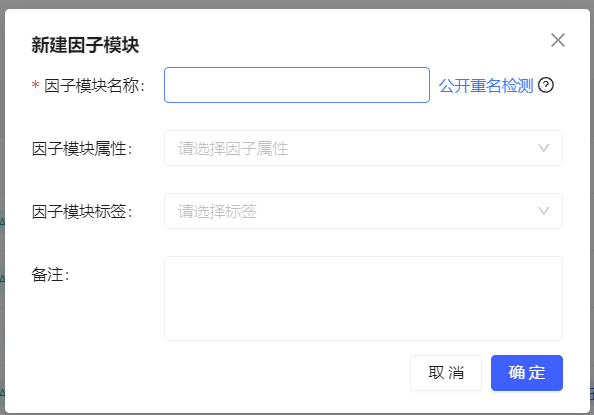Click the 因子模块标签 field label
Screen dimensions: 594x415
coord(82,211)
